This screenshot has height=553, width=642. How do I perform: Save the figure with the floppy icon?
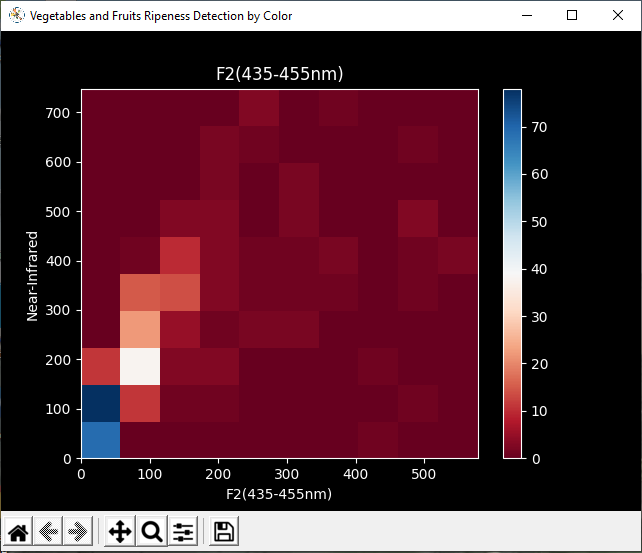(x=224, y=532)
